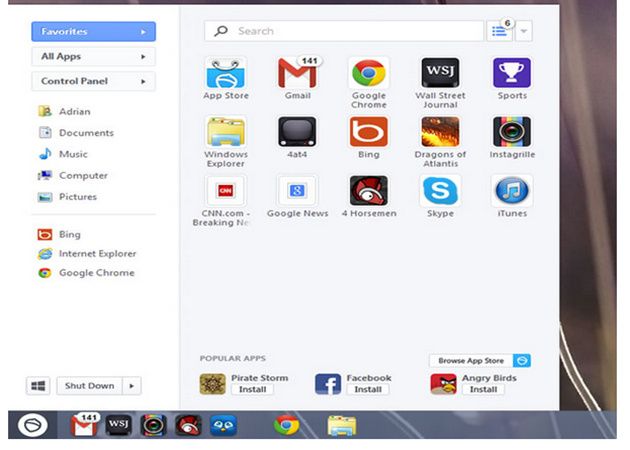Launch the Sports trophy app
Screen dimensions: 630x450
click(x=511, y=74)
